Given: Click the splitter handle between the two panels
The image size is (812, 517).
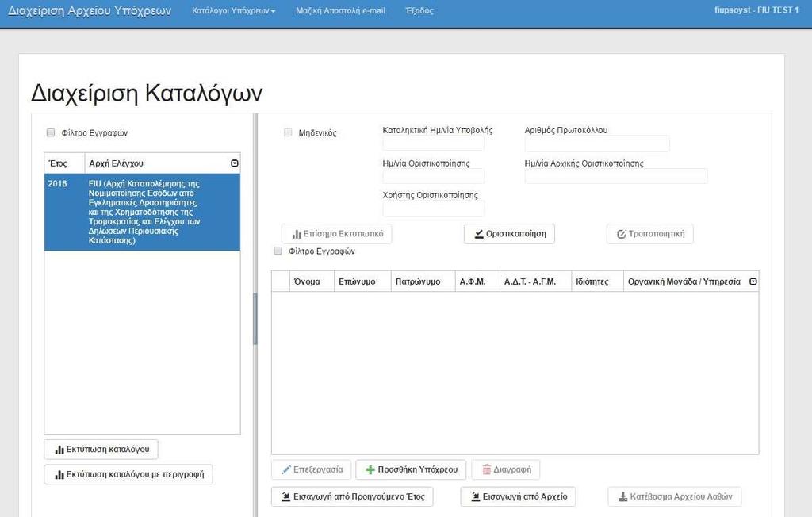Looking at the screenshot, I should pos(255,319).
